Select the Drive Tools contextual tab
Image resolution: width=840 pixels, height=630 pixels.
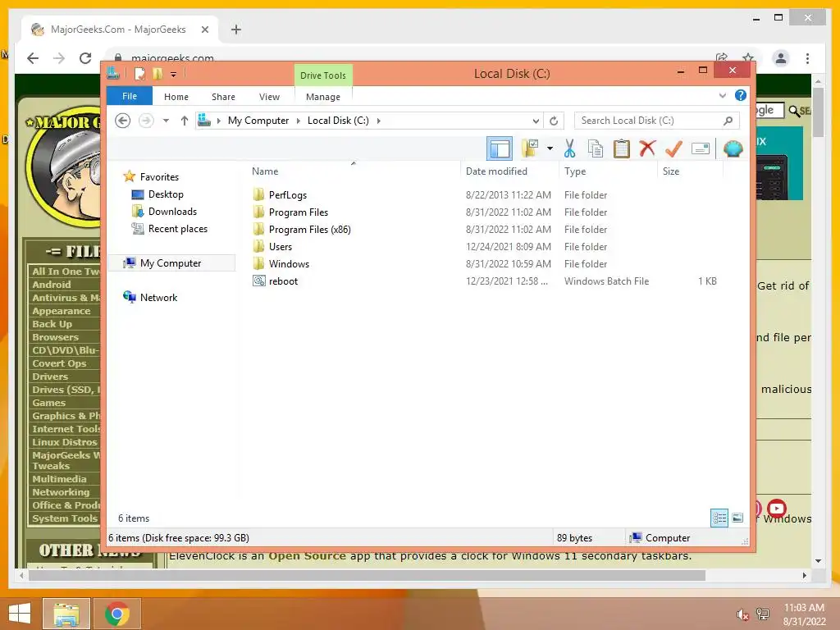(x=323, y=75)
